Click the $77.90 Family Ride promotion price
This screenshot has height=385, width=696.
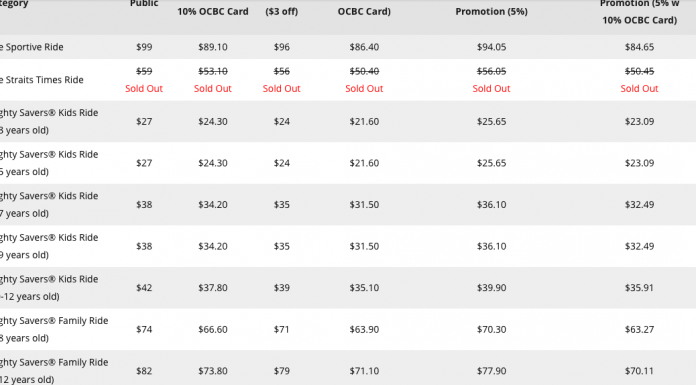pos(491,371)
